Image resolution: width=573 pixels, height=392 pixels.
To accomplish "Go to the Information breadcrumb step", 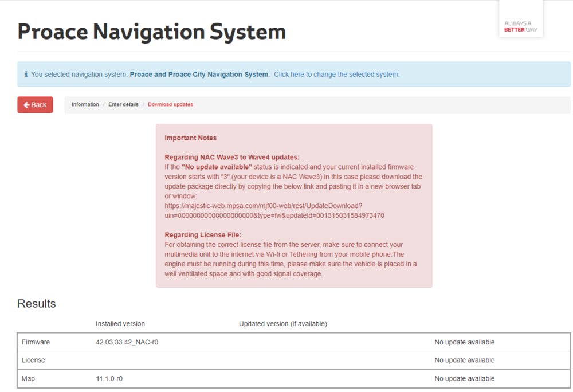I will (x=85, y=104).
